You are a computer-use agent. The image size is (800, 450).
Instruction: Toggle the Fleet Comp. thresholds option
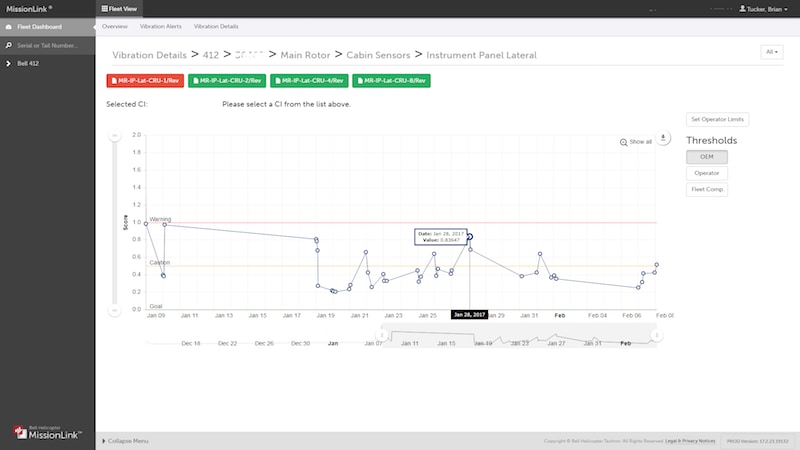(706, 189)
